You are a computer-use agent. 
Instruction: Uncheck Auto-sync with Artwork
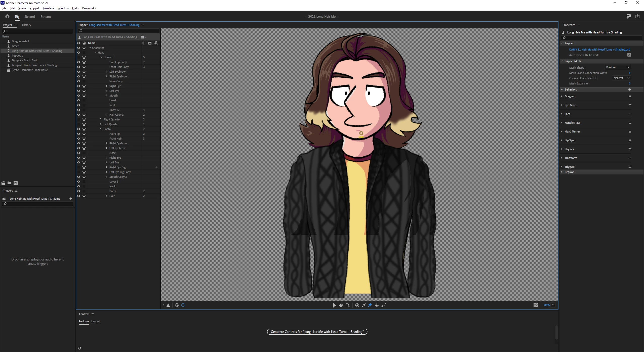point(629,55)
